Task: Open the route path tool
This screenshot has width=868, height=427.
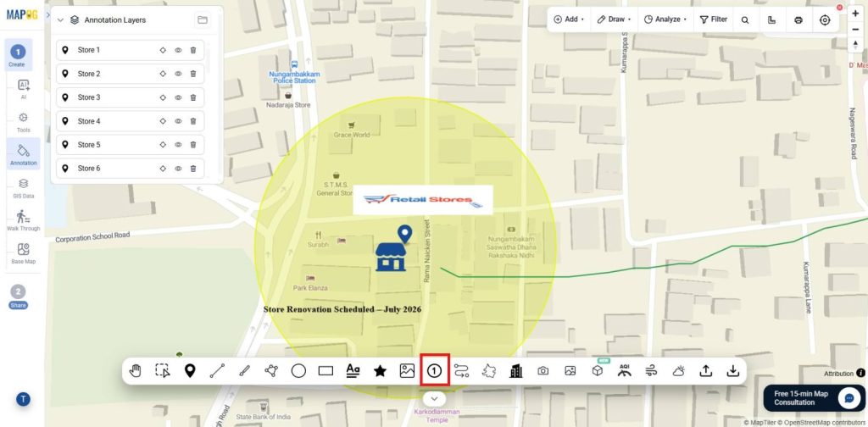Action: click(462, 371)
